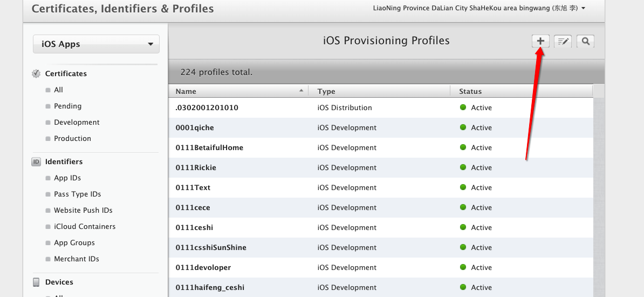The height and width of the screenshot is (297, 644).
Task: Open the edit profiles list icon
Action: tap(563, 40)
